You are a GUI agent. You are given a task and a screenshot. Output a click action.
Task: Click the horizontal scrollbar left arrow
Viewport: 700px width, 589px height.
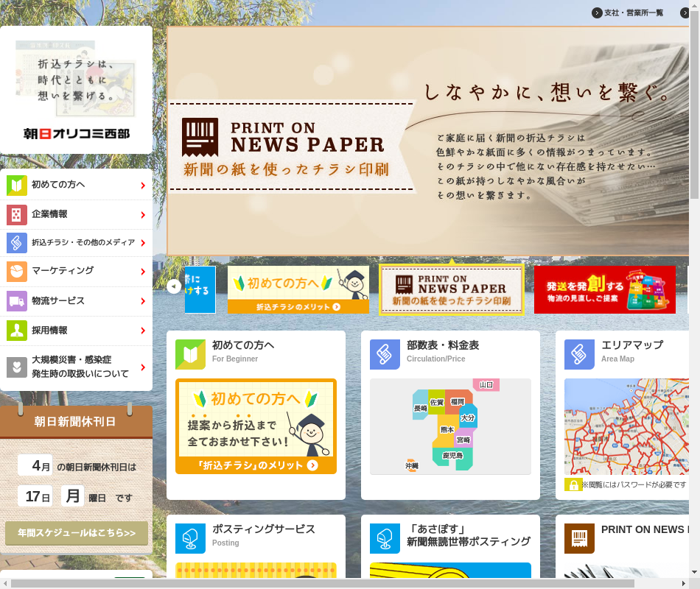[x=5, y=584]
